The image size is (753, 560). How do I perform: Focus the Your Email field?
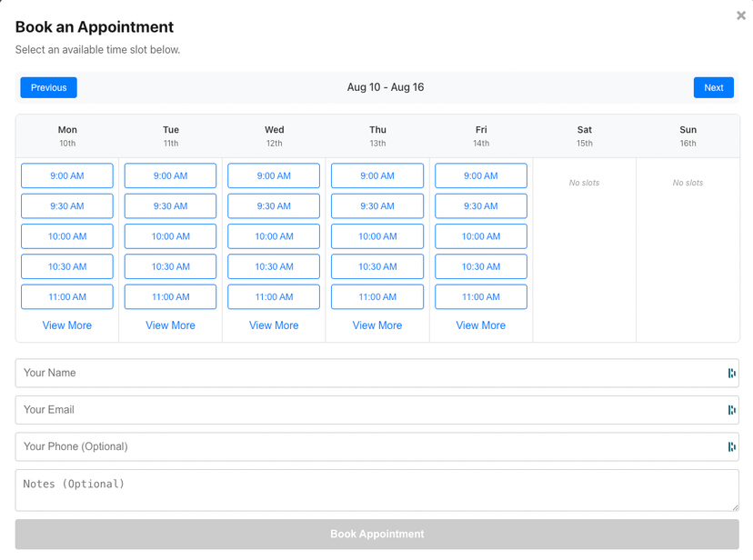(364, 409)
